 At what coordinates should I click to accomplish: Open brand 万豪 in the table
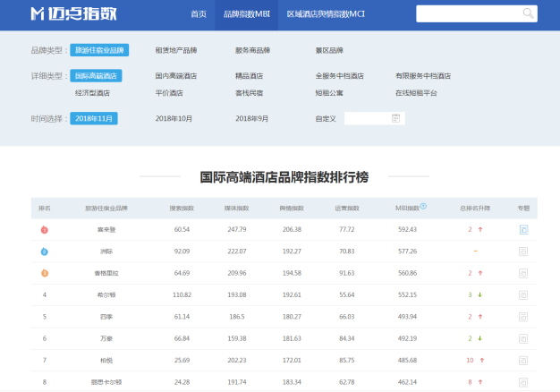click(x=106, y=339)
